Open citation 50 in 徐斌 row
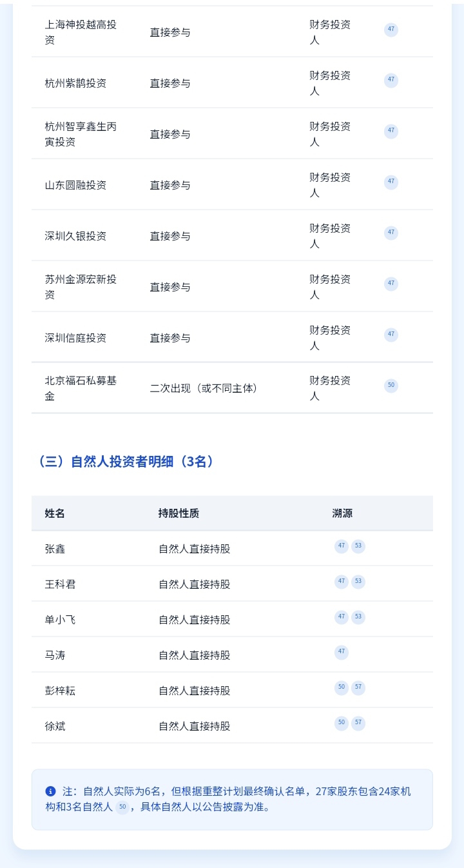This screenshot has width=464, height=868. point(342,724)
